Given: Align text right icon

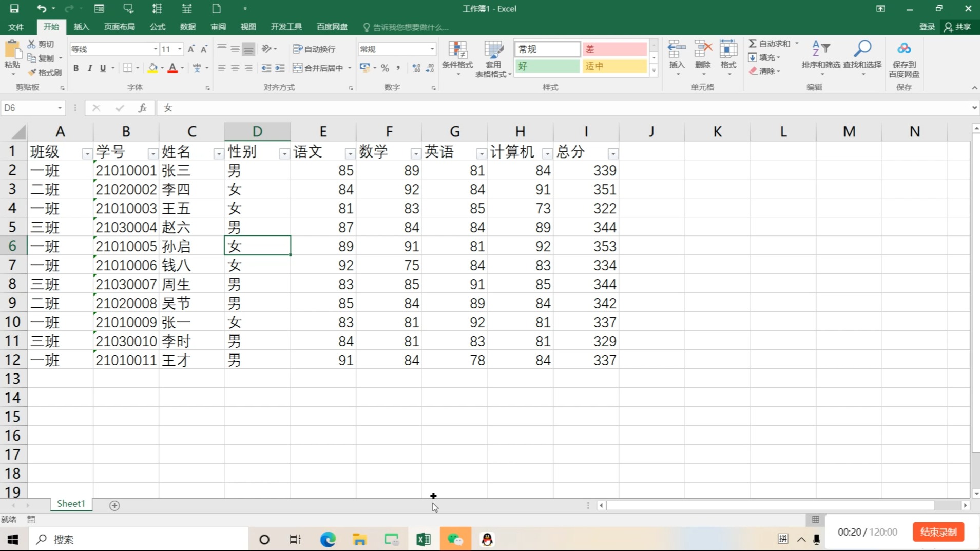Looking at the screenshot, I should (248, 68).
